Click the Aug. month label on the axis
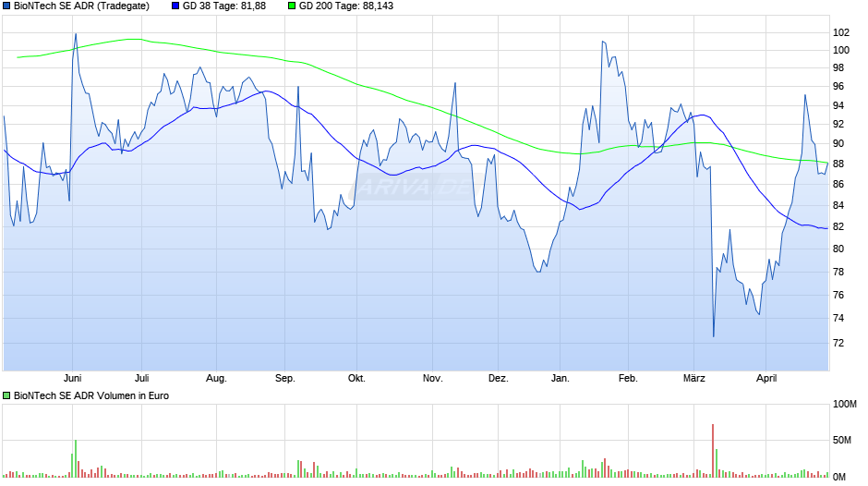The image size is (868, 486). (x=216, y=378)
